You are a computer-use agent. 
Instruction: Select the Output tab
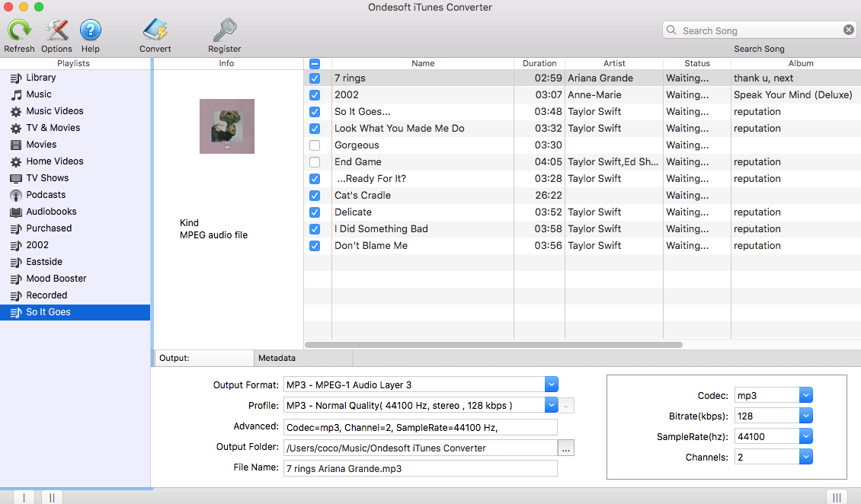coord(203,357)
